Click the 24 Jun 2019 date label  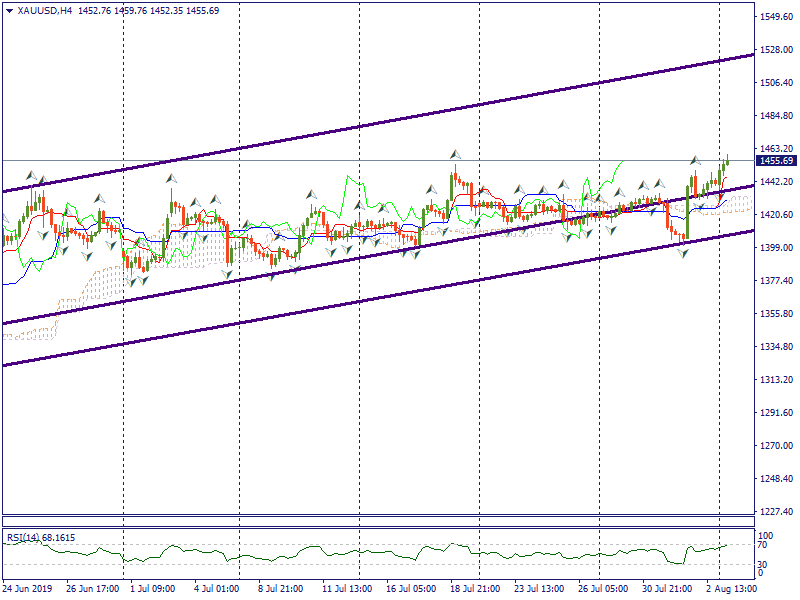[x=27, y=590]
